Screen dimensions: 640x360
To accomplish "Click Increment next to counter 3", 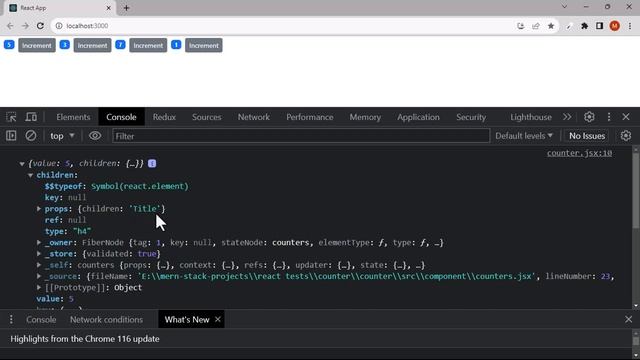I will [92, 45].
